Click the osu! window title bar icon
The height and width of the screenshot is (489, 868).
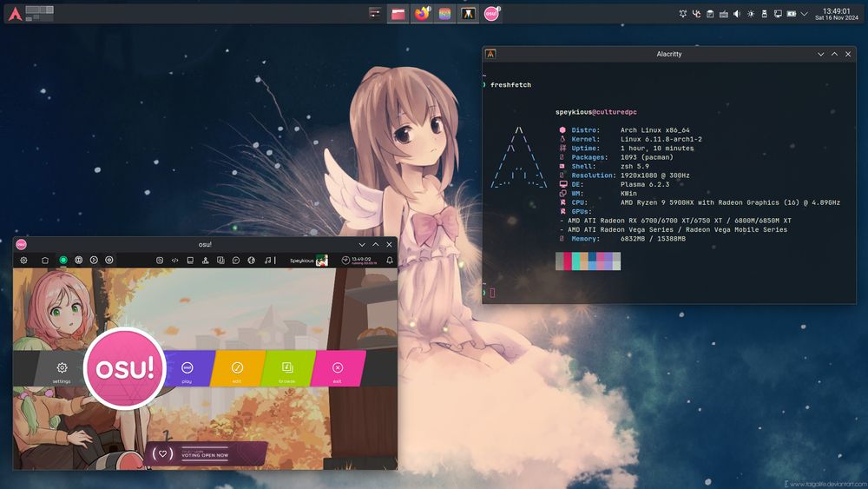(21, 244)
